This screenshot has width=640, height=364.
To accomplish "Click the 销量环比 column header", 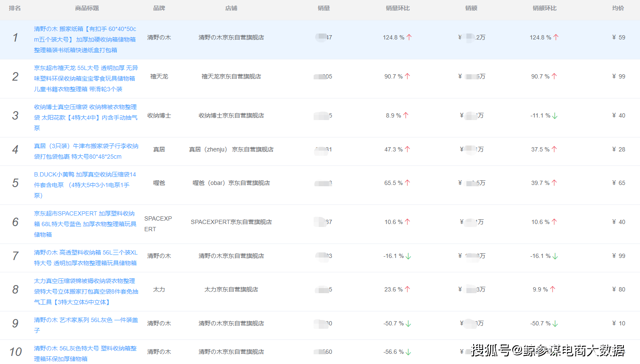I will click(398, 8).
